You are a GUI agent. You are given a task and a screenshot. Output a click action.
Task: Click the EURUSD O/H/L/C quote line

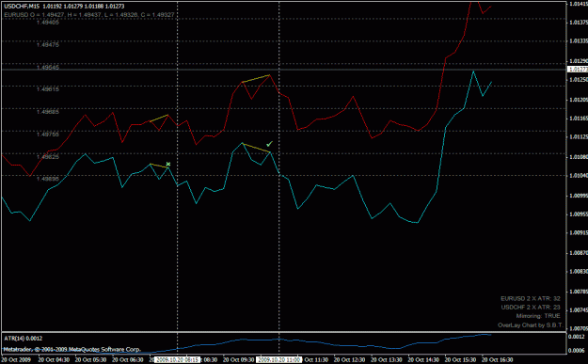tap(88, 15)
